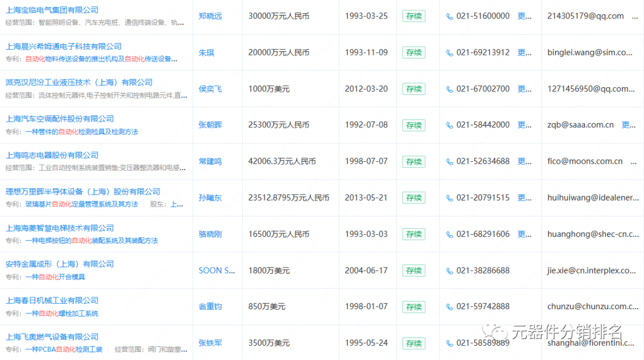Select capital 1000万美元
The height and width of the screenshot is (360, 644).
pyautogui.click(x=269, y=89)
